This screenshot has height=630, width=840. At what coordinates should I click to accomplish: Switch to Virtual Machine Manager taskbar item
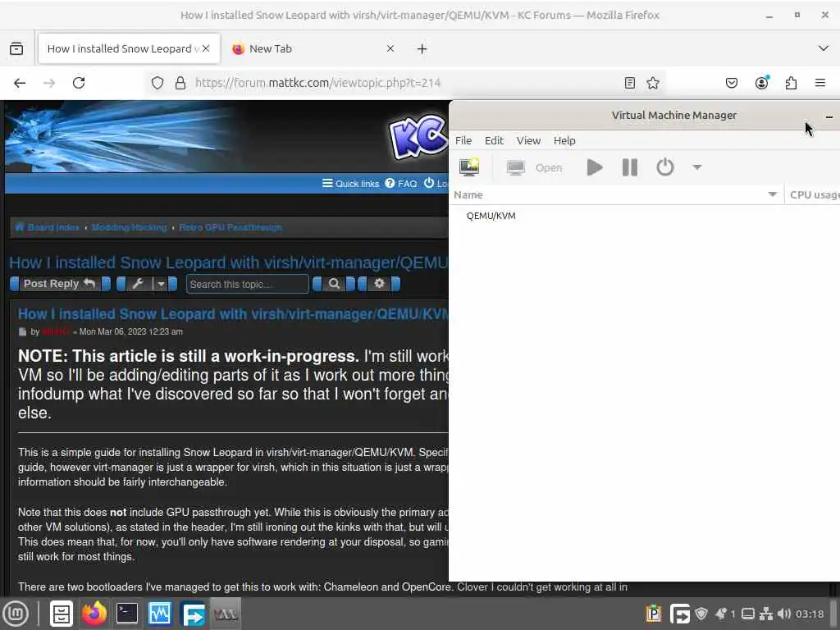226,614
